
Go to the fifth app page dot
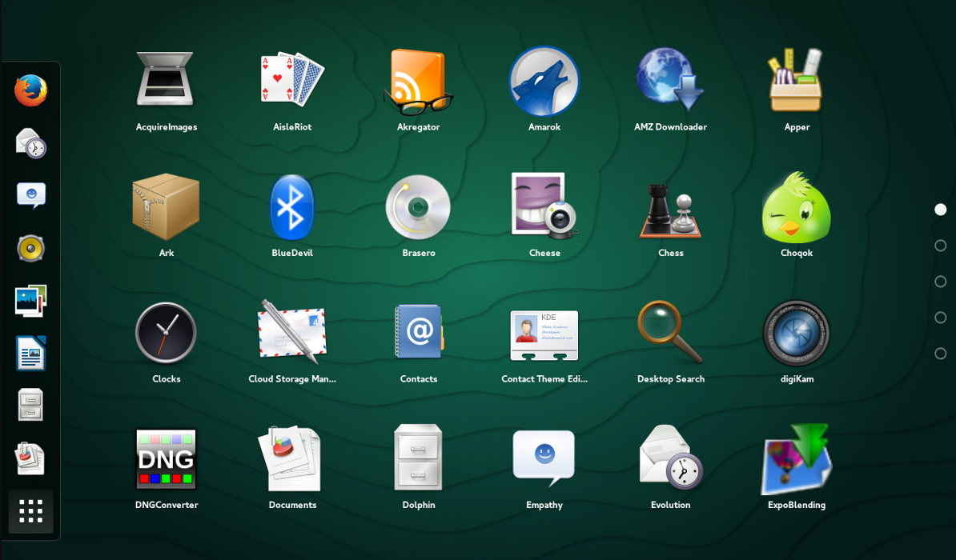pos(940,354)
